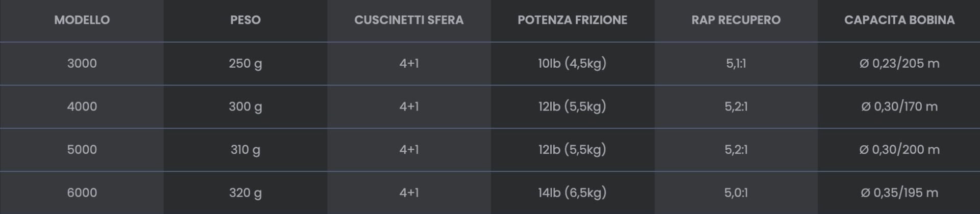The width and height of the screenshot is (980, 214).
Task: Select the 5,0:1 gear ratio value
Action: [x=736, y=193]
